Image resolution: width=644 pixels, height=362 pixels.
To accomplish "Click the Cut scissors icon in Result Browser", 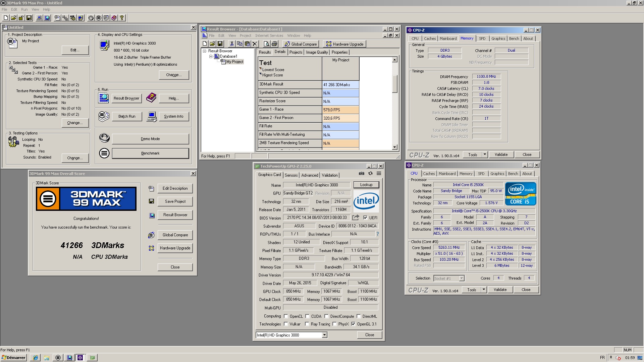I will (231, 44).
